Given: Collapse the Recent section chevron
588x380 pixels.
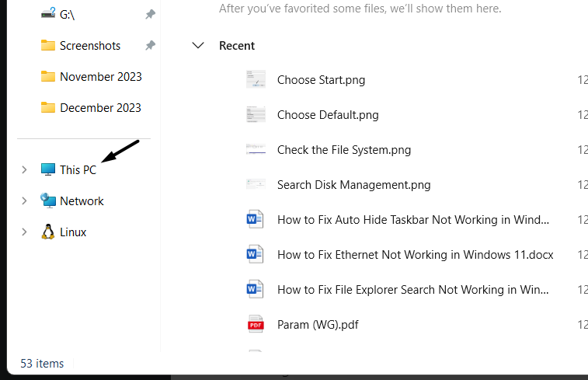Looking at the screenshot, I should 198,46.
